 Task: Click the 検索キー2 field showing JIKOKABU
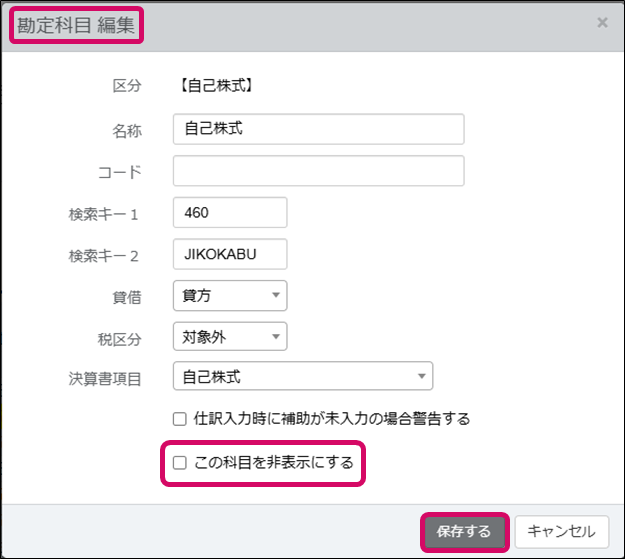tap(230, 254)
